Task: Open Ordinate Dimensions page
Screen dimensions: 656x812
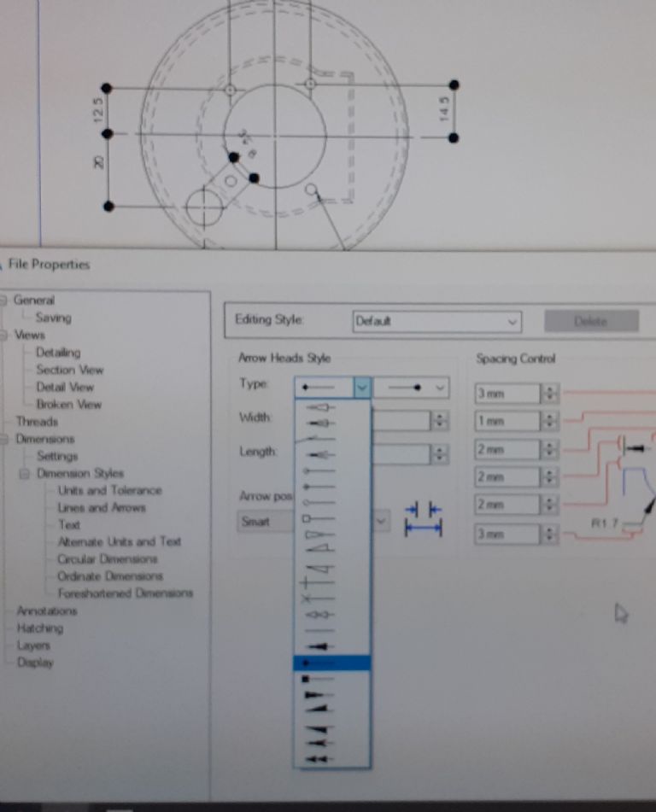Action: (110, 575)
